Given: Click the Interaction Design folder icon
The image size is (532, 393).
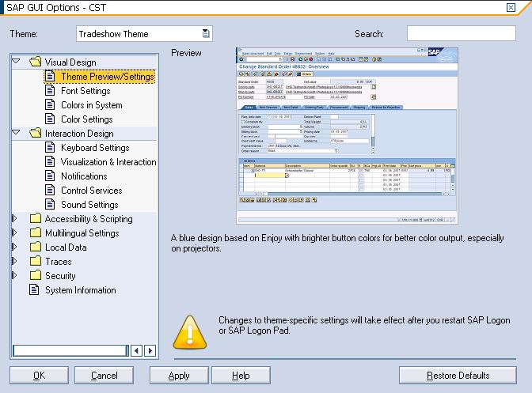Looking at the screenshot, I should point(36,133).
